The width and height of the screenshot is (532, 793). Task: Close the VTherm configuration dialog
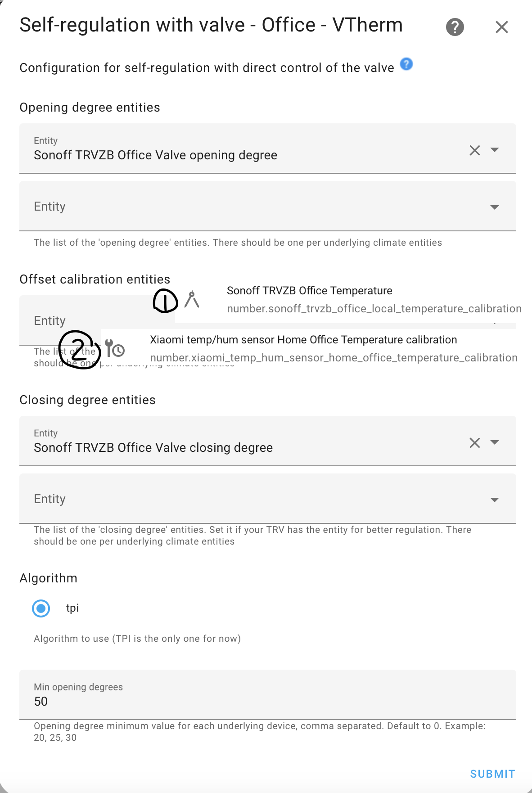coord(501,27)
